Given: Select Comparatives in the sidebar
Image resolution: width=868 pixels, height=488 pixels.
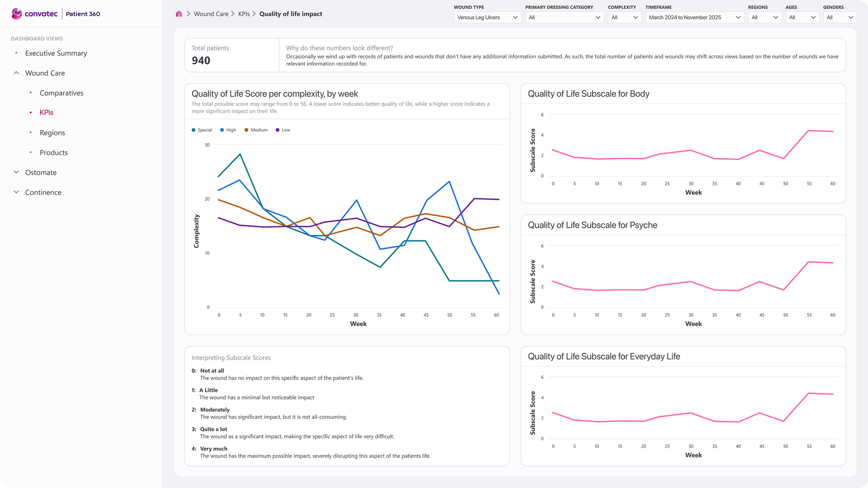Looking at the screenshot, I should [x=61, y=93].
